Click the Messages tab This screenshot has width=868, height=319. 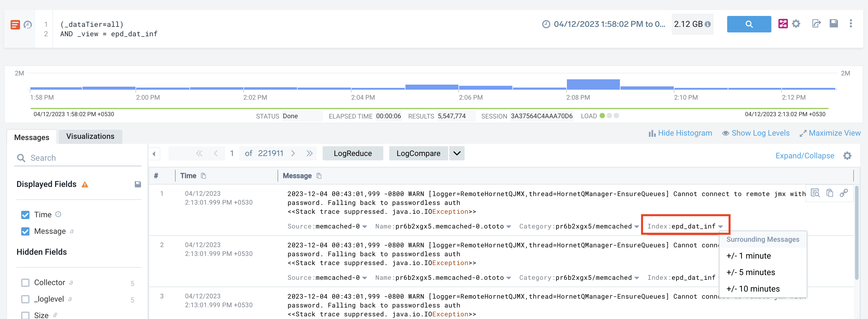click(x=32, y=136)
